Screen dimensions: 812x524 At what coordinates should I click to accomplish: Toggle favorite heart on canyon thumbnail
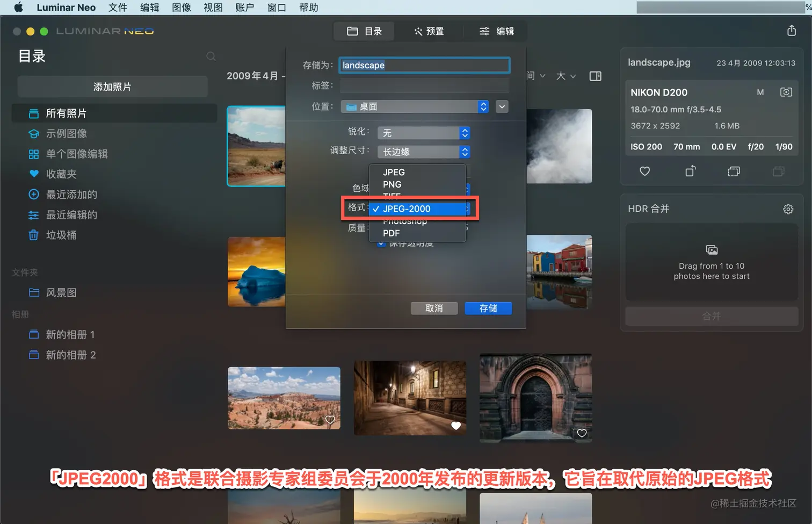tap(330, 420)
